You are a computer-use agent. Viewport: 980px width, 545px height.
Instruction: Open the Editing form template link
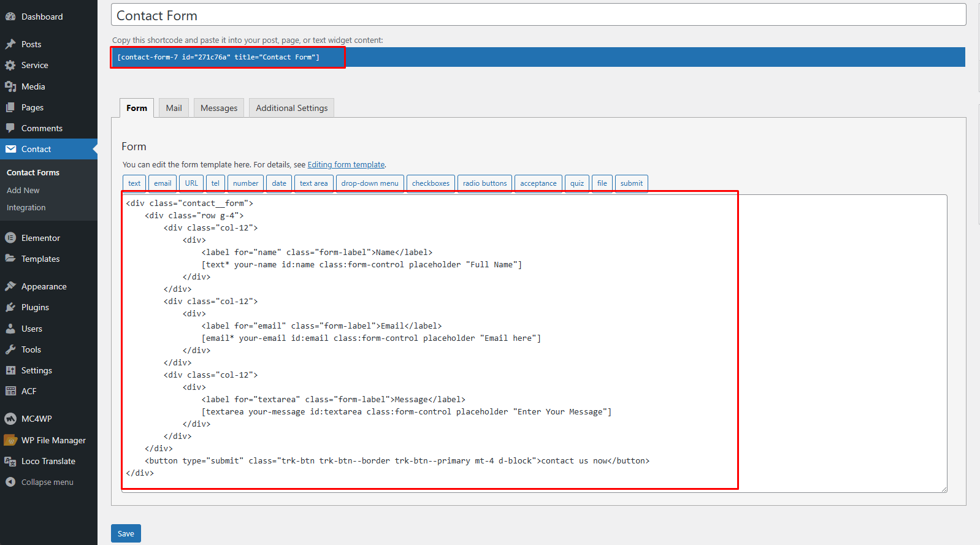pos(346,164)
